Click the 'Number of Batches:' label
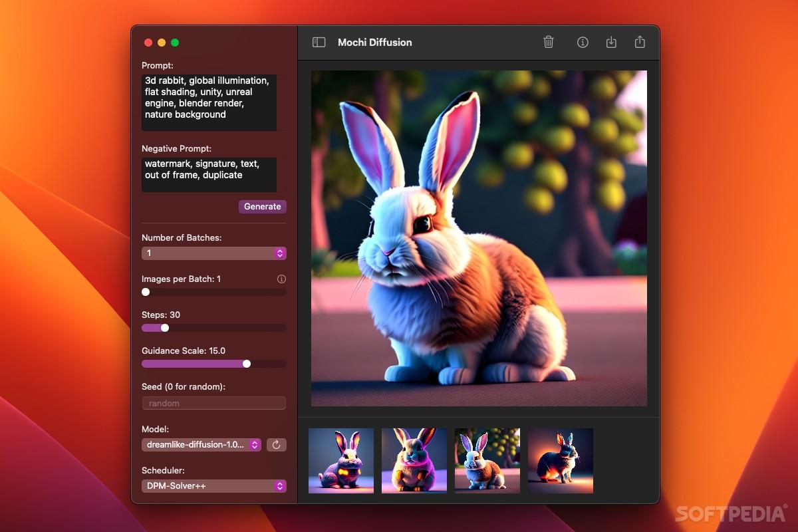 click(x=182, y=237)
